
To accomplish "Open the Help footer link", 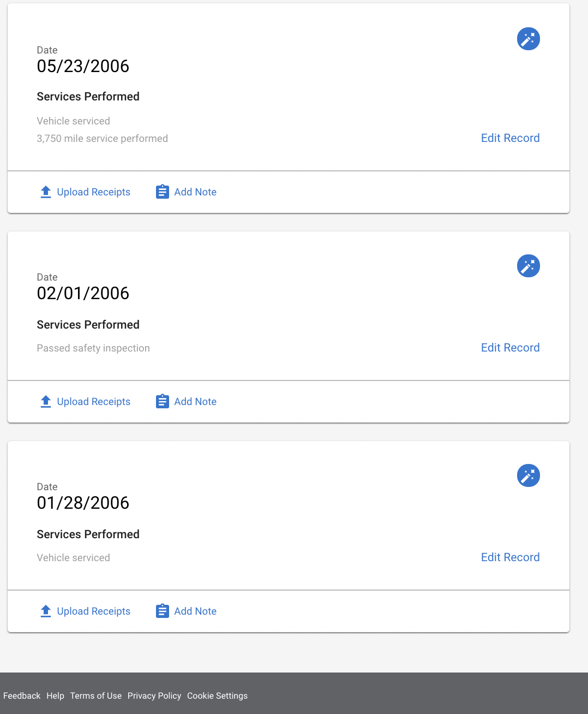I will tap(55, 696).
